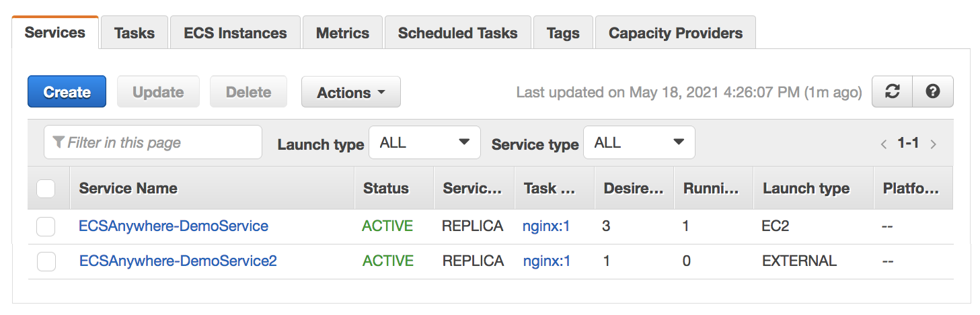The image size is (980, 315).
Task: Tick the select-all services checkbox
Action: click(x=46, y=189)
